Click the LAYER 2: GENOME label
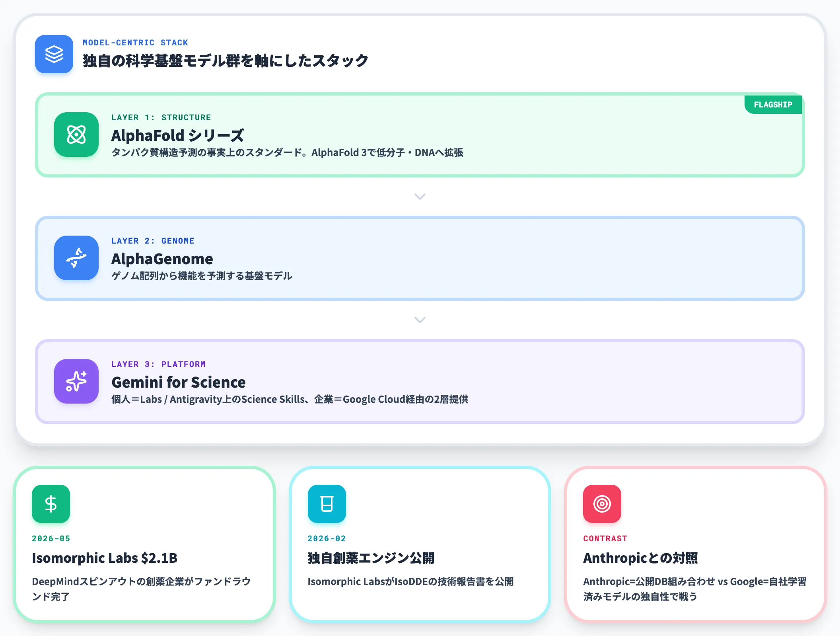Screen dimensions: 840x636 pyautogui.click(x=153, y=241)
